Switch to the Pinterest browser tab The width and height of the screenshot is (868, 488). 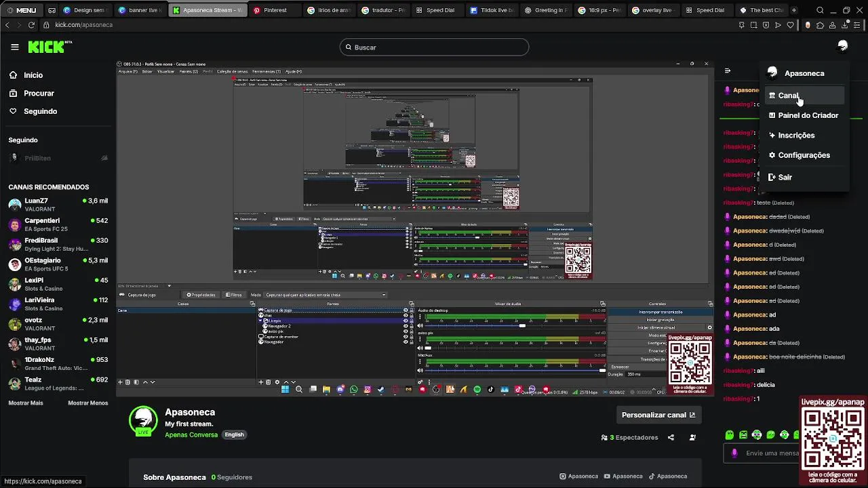(274, 10)
